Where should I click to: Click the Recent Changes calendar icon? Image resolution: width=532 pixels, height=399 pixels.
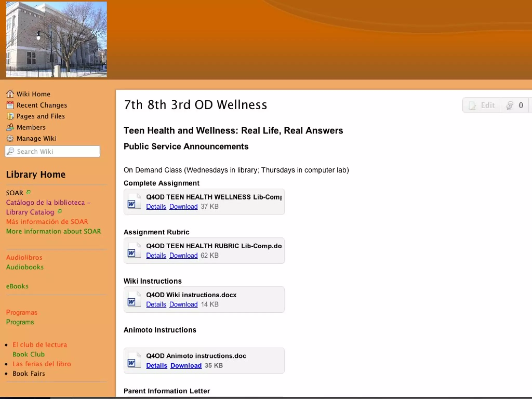[x=10, y=105]
